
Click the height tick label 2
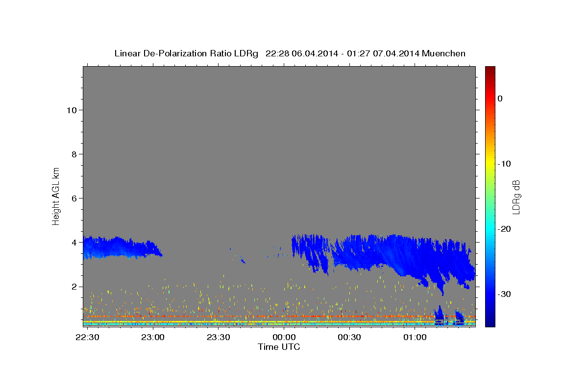coord(73,287)
